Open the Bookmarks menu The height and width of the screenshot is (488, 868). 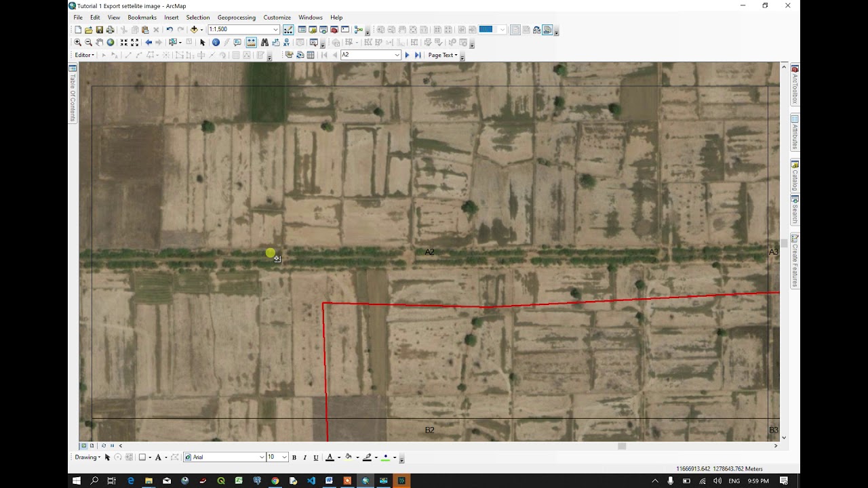pyautogui.click(x=142, y=18)
